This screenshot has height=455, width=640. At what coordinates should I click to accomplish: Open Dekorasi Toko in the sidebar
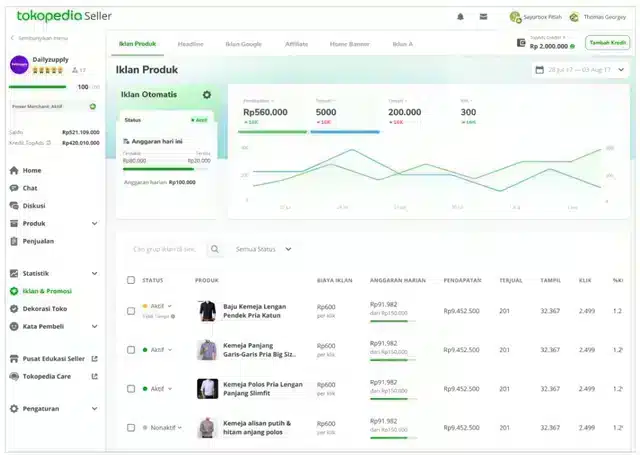(x=38, y=309)
